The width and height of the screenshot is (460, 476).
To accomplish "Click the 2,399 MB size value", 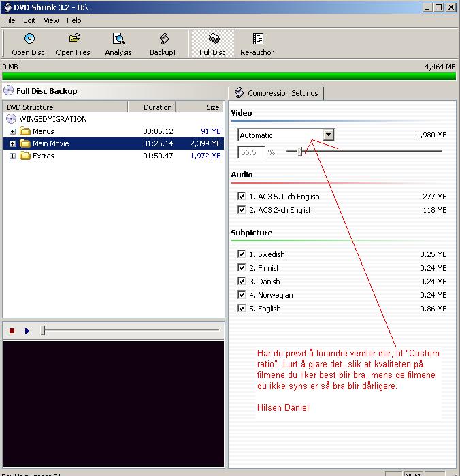I will pos(206,143).
